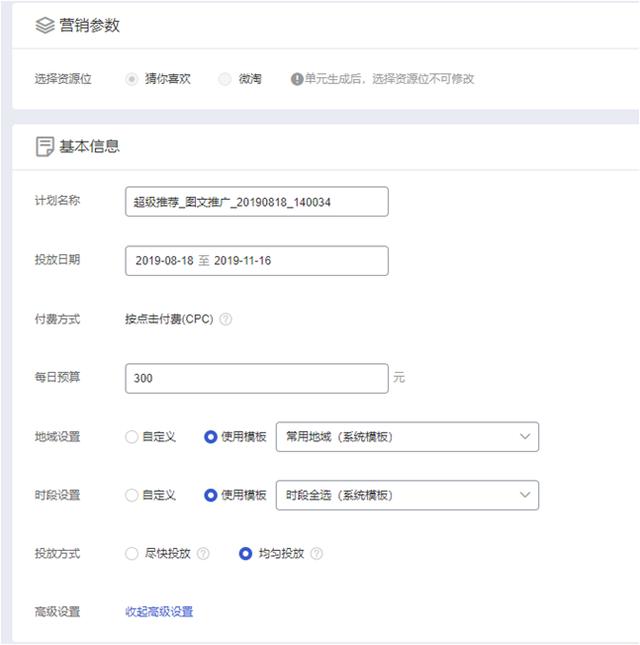
Task: Click the 每日预算 input with 300
Action: [257, 378]
